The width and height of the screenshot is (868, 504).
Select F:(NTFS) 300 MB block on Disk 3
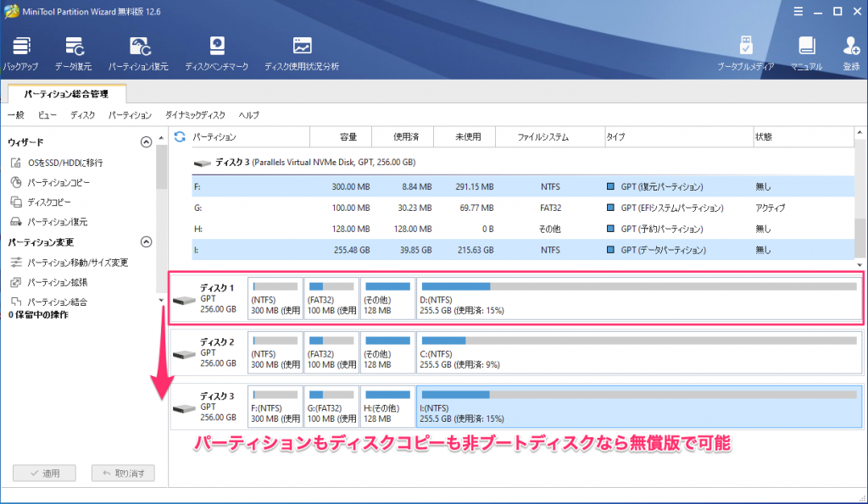275,407
